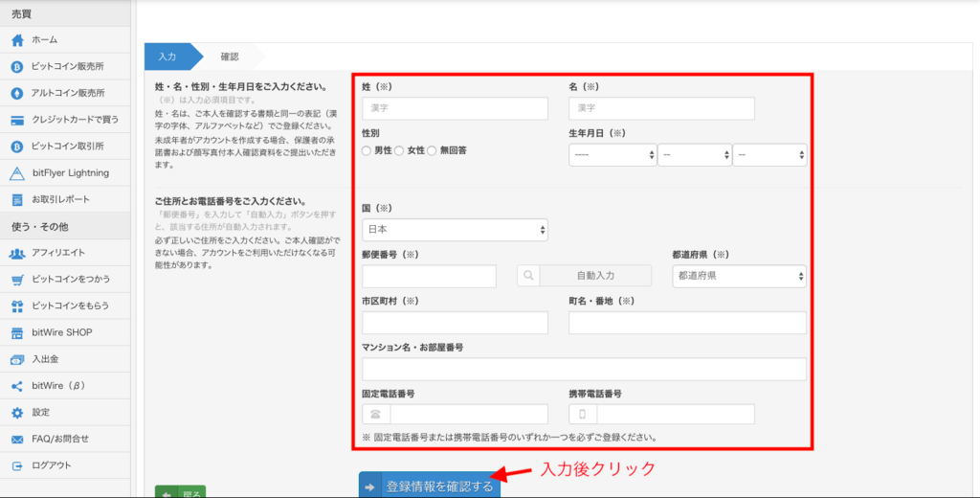Open the 国 country dropdown showing 日本
Image resolution: width=980 pixels, height=498 pixels.
[455, 230]
